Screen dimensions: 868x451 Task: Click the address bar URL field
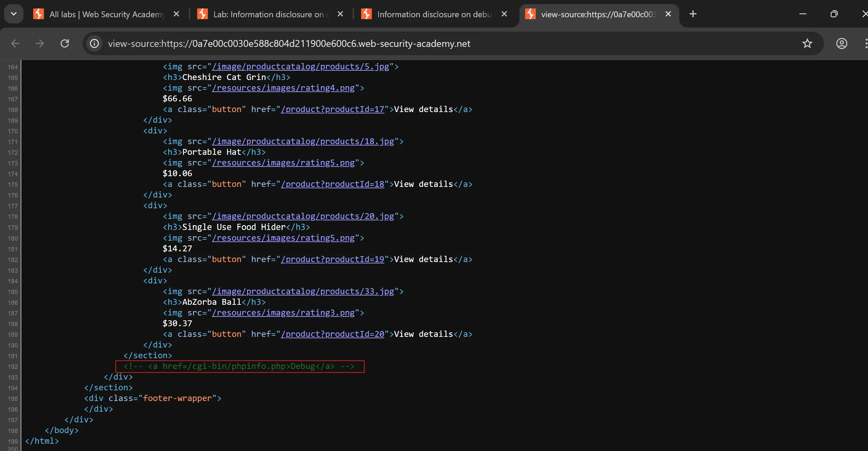pos(289,43)
